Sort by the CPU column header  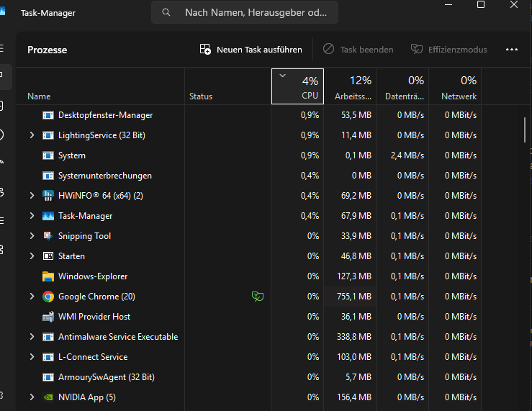[x=297, y=86]
